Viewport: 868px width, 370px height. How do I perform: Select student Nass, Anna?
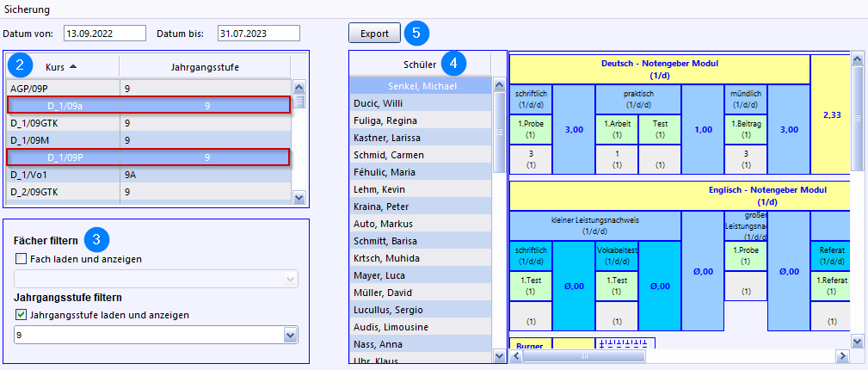[420, 344]
